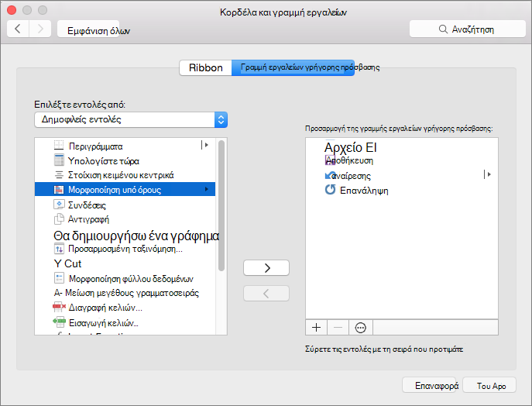Viewport: 532px width, 406px height.
Task: Click the Προσαρμοσμένη ταξινόμηση sort icon
Action: pos(59,249)
